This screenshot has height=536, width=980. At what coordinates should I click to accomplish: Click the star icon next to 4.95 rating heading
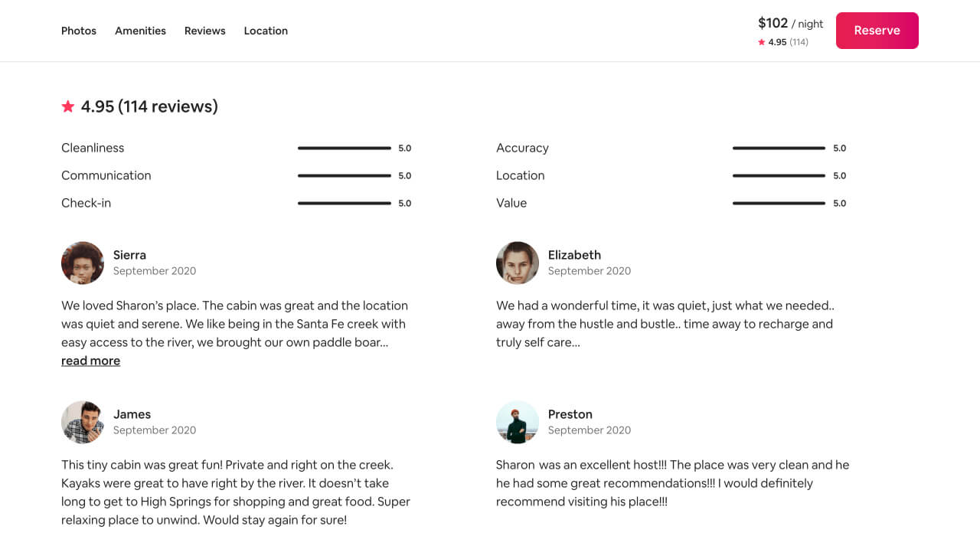(67, 106)
